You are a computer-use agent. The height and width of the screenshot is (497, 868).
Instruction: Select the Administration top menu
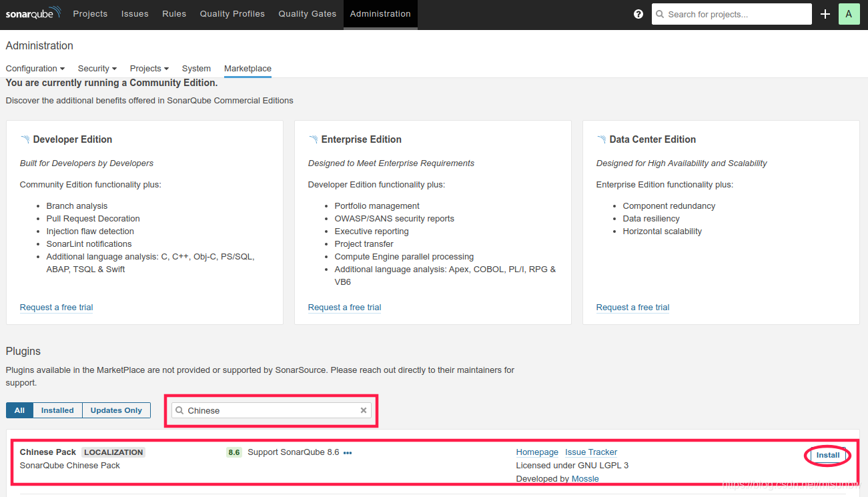[x=380, y=14]
